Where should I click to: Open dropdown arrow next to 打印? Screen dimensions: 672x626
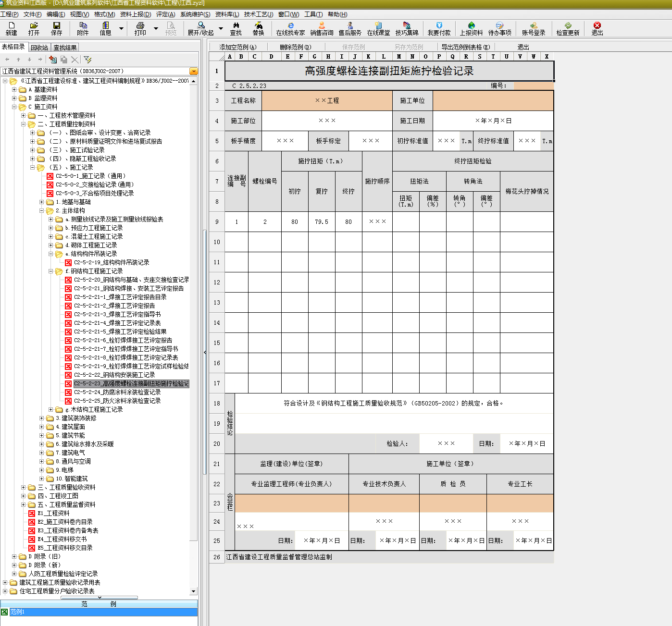[x=156, y=29]
